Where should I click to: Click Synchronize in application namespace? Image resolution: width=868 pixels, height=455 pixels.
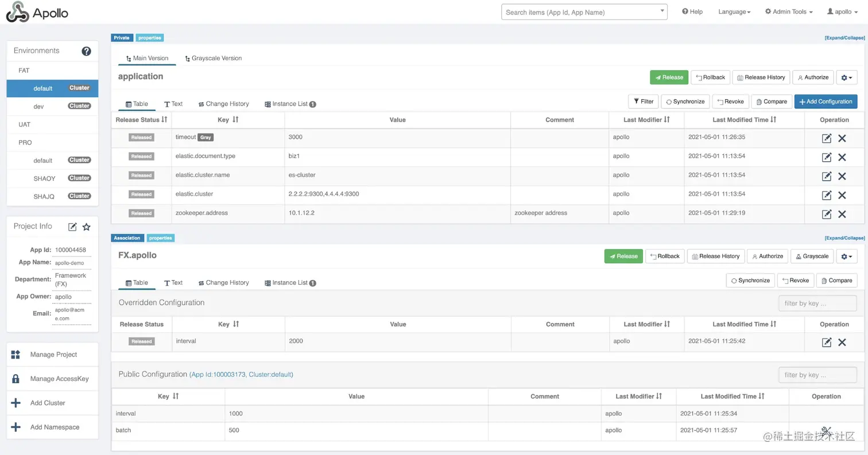point(685,102)
